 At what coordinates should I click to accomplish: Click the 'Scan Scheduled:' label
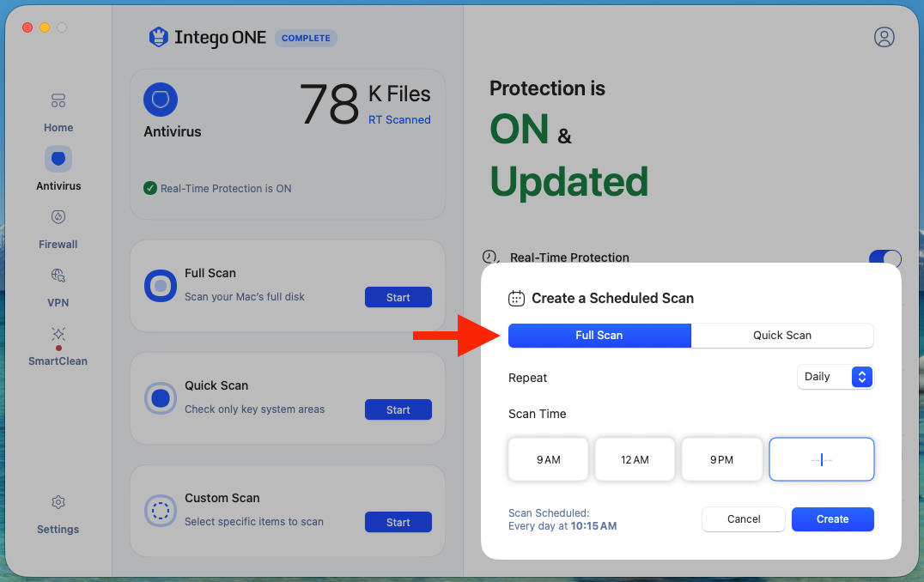pyautogui.click(x=549, y=513)
